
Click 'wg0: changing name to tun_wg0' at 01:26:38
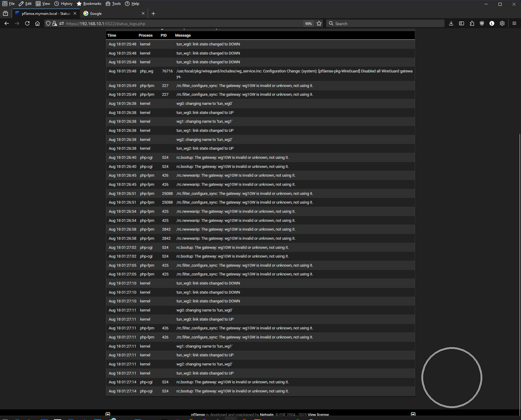204,104
